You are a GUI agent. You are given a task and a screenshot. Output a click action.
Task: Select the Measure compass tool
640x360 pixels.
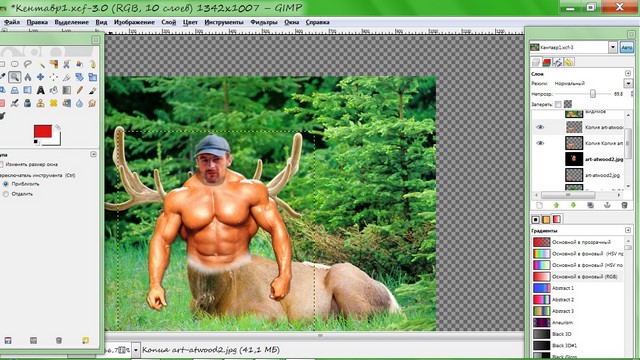pos(28,77)
